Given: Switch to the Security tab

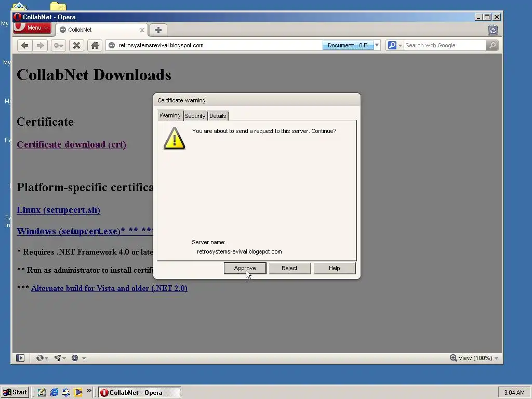Looking at the screenshot, I should (x=195, y=116).
